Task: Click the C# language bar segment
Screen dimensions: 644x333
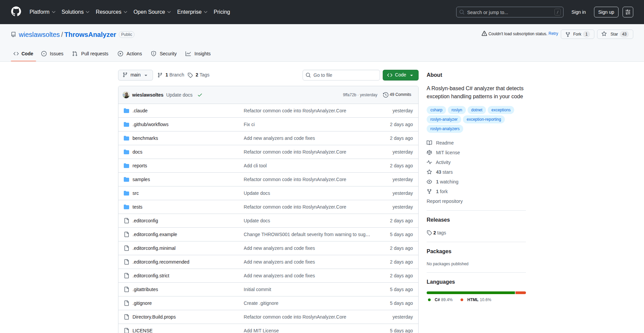Action: 470,293
